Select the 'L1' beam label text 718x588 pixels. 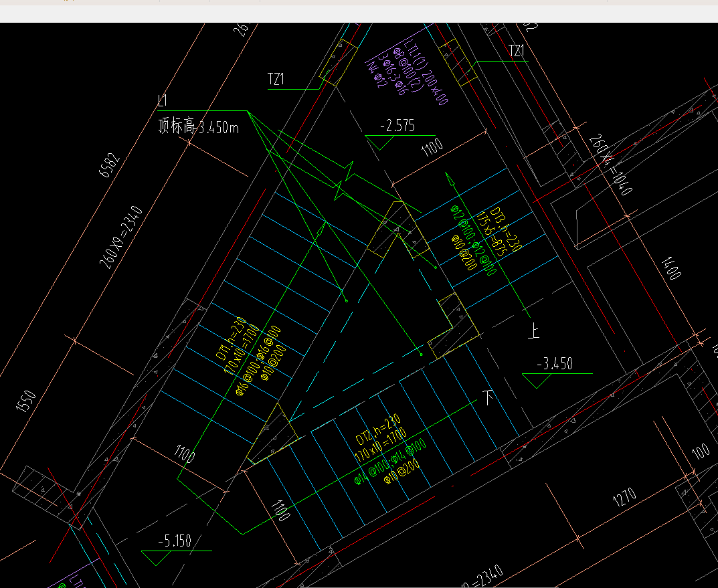[163, 101]
